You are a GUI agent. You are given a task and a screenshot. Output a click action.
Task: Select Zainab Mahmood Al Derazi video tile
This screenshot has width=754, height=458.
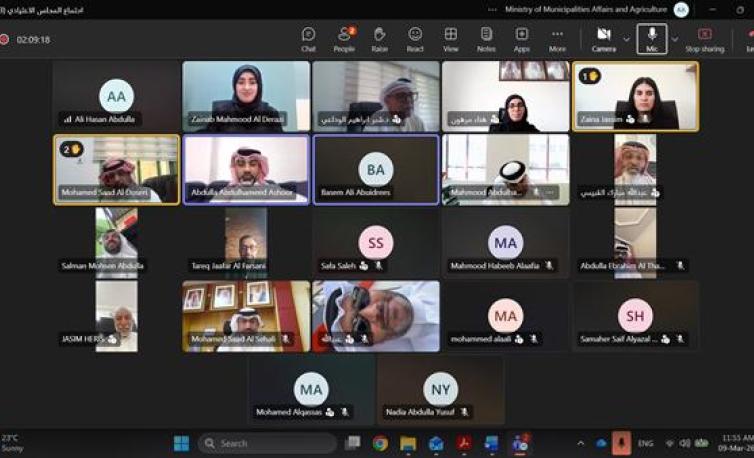pos(246,96)
